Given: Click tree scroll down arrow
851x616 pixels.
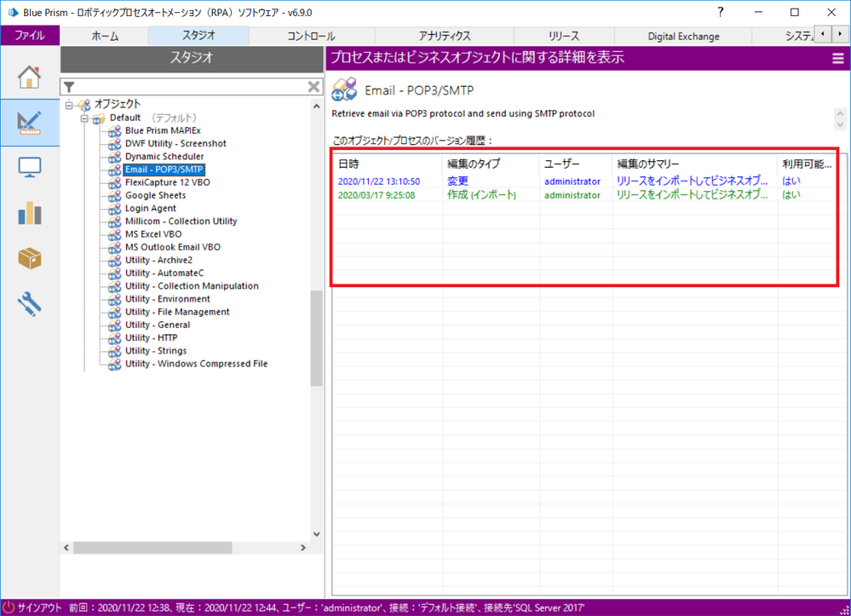Looking at the screenshot, I should (x=316, y=534).
